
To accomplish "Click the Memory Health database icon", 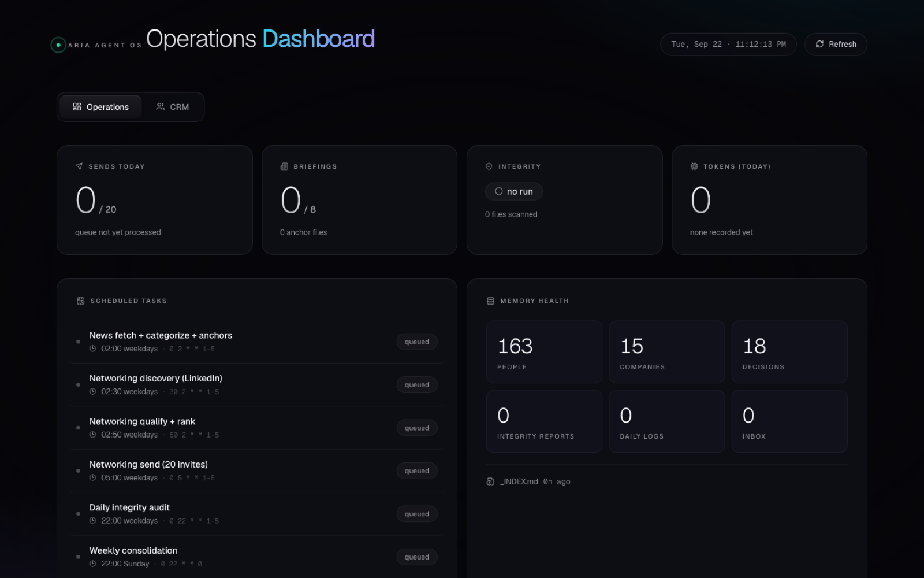I will [x=490, y=301].
